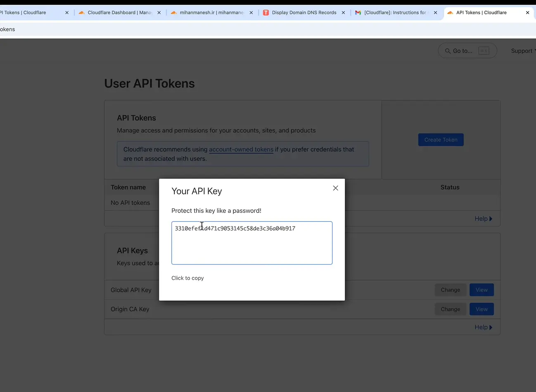Image resolution: width=536 pixels, height=392 pixels.
Task: Click the API Tokens section heading
Action: 136,118
